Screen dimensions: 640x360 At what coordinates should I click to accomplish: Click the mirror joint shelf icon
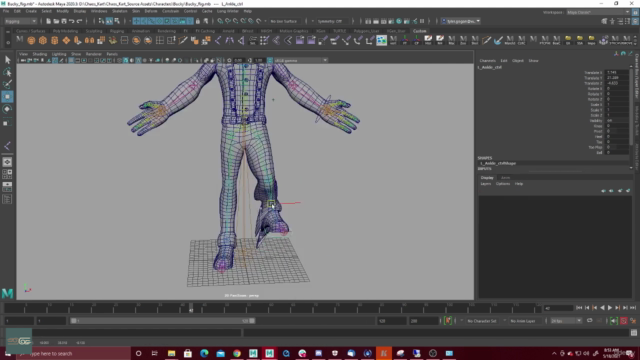pos(229,40)
